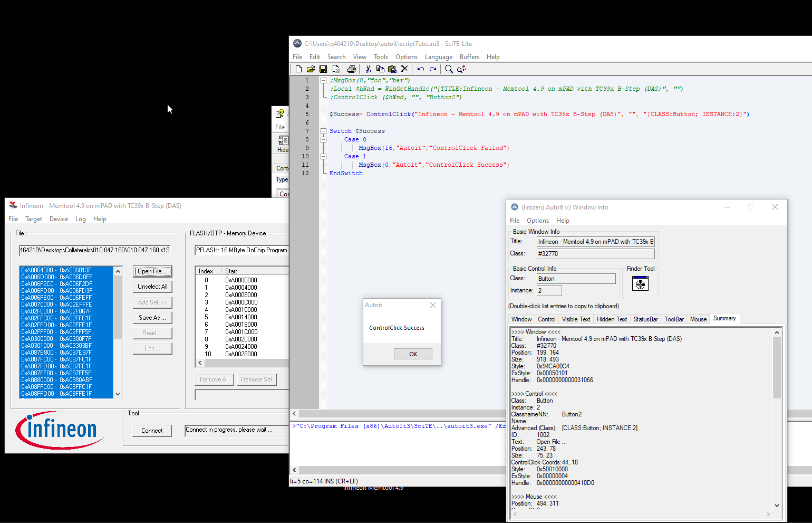812x523 pixels.
Task: Open the Window Info Options menu
Action: [537, 221]
